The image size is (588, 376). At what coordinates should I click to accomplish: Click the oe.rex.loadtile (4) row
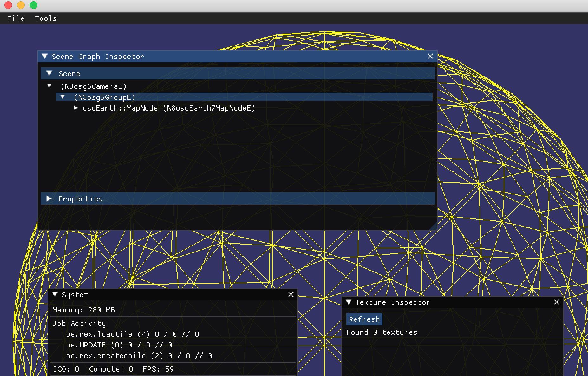tap(133, 334)
